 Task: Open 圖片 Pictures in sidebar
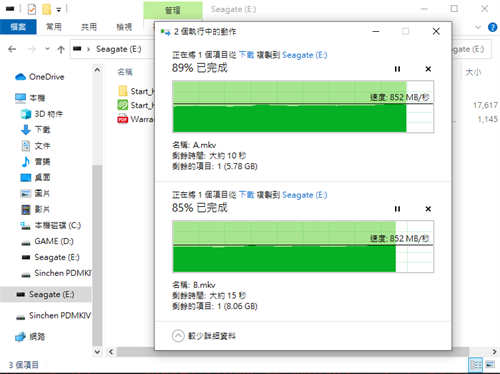(x=35, y=193)
